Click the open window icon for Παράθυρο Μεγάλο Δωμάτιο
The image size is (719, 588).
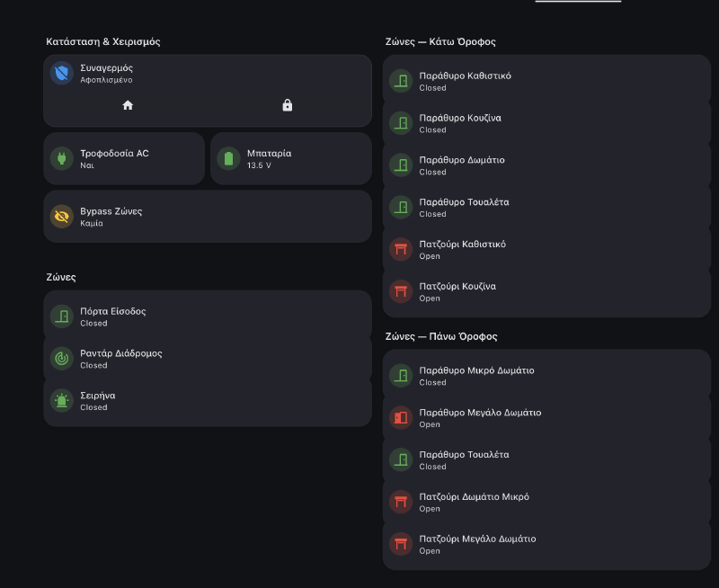(x=400, y=418)
